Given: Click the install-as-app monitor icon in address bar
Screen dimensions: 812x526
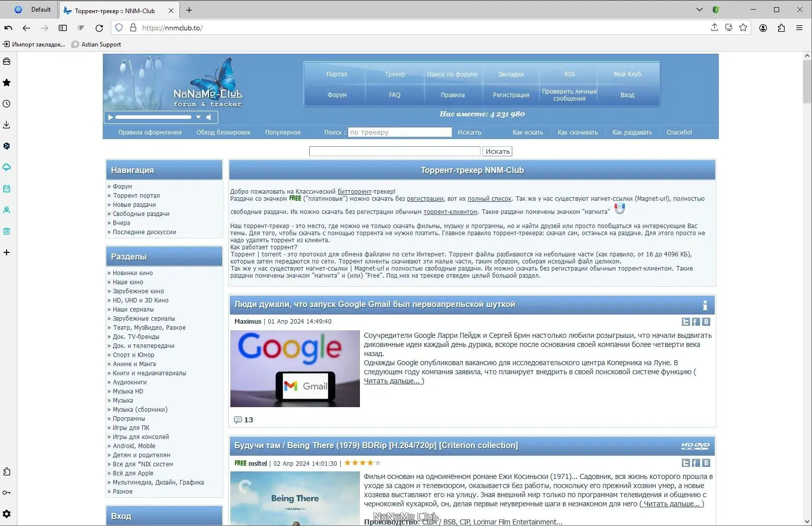Looking at the screenshot, I should click(728, 27).
